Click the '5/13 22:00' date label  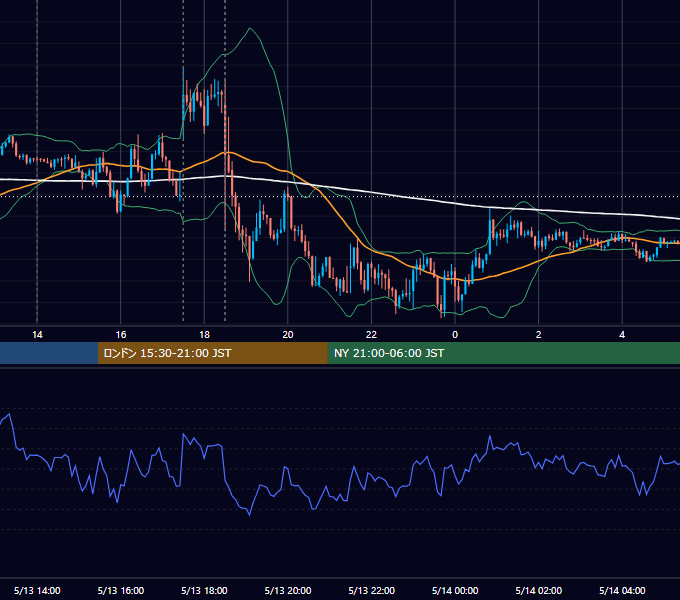(372, 590)
